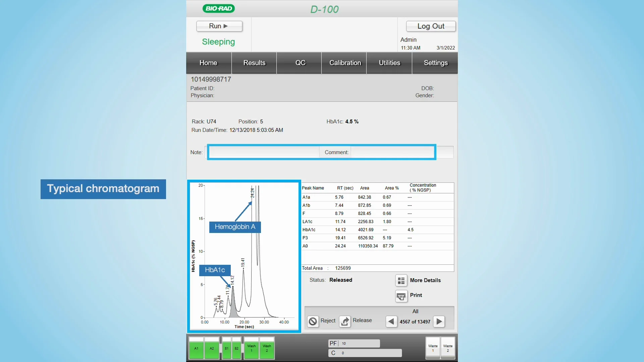Open the Results tab

(254, 63)
